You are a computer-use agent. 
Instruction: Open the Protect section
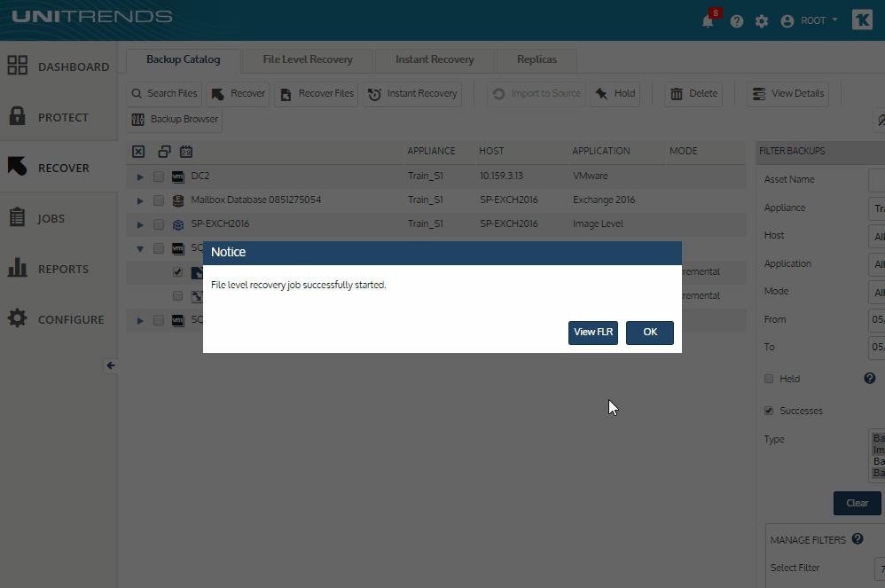(59, 117)
